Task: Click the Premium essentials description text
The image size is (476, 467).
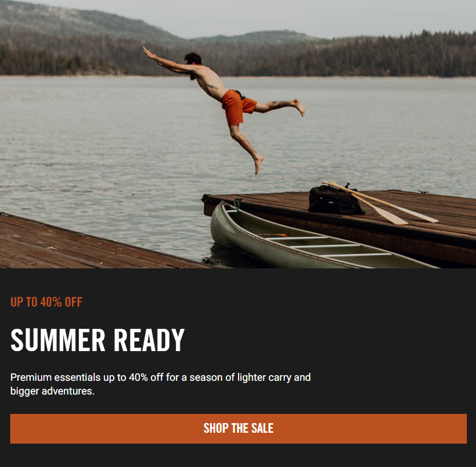Action: (160, 384)
